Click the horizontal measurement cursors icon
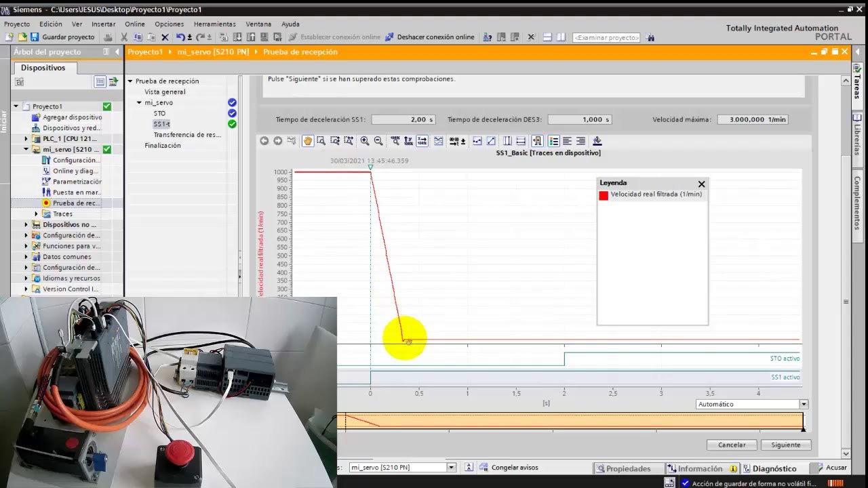868x488 pixels. (521, 141)
